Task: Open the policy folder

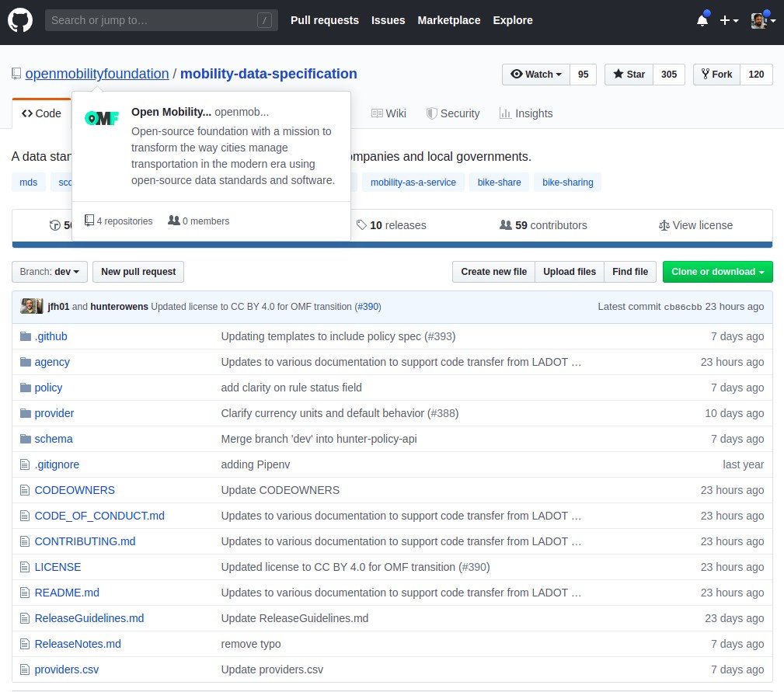Action: 48,388
